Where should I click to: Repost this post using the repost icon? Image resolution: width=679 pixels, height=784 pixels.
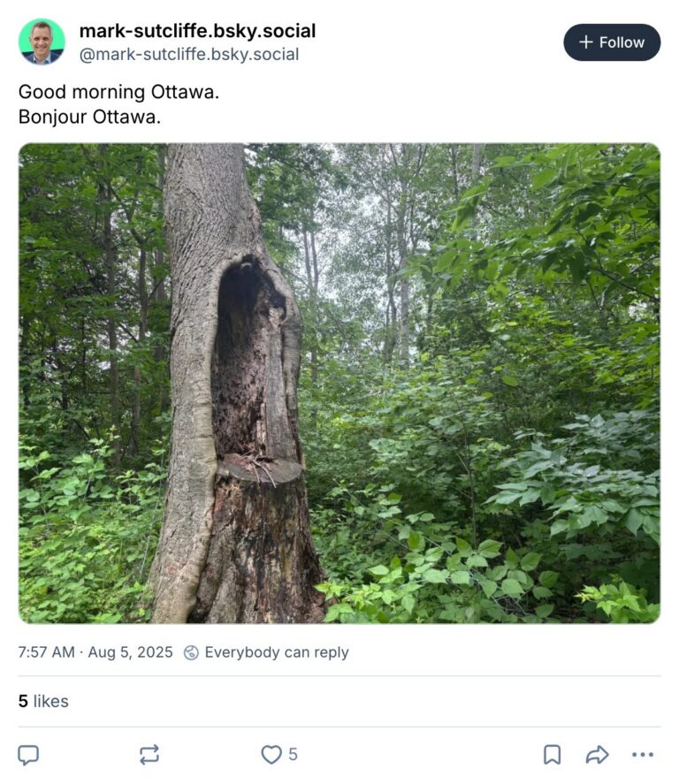point(149,755)
